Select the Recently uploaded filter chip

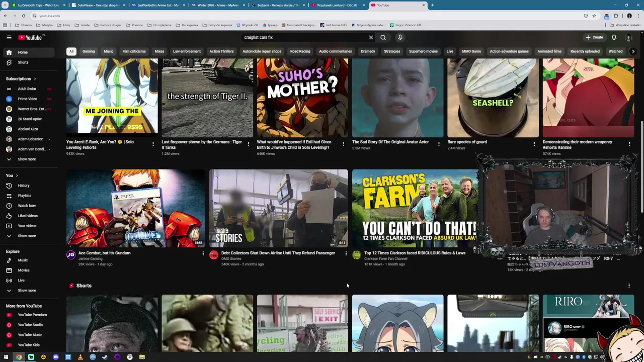tap(585, 51)
